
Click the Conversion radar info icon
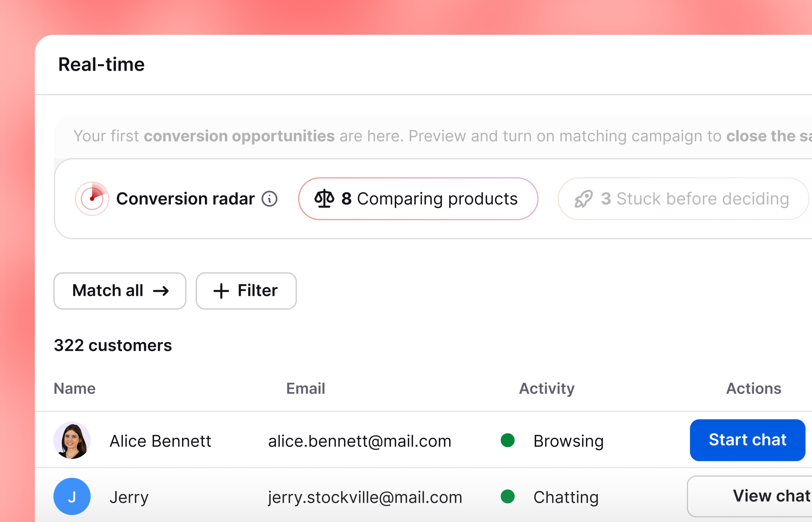pos(270,199)
